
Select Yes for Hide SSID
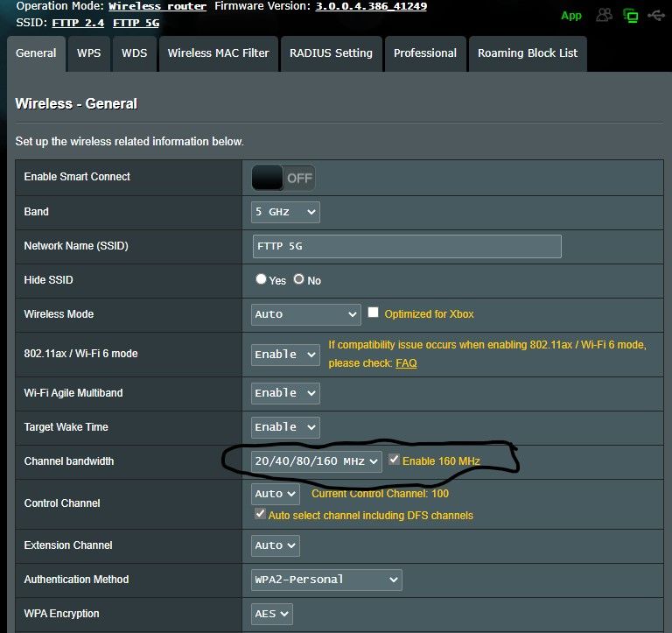261,279
